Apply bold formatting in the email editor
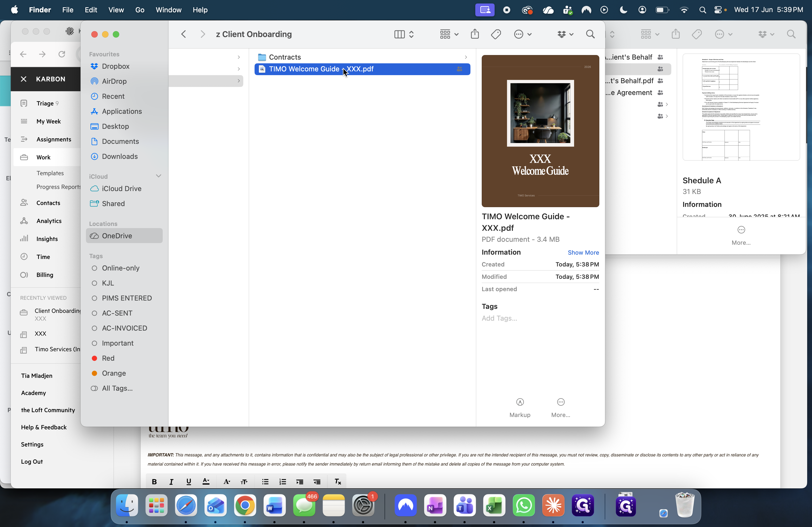The height and width of the screenshot is (527, 812). click(x=154, y=481)
